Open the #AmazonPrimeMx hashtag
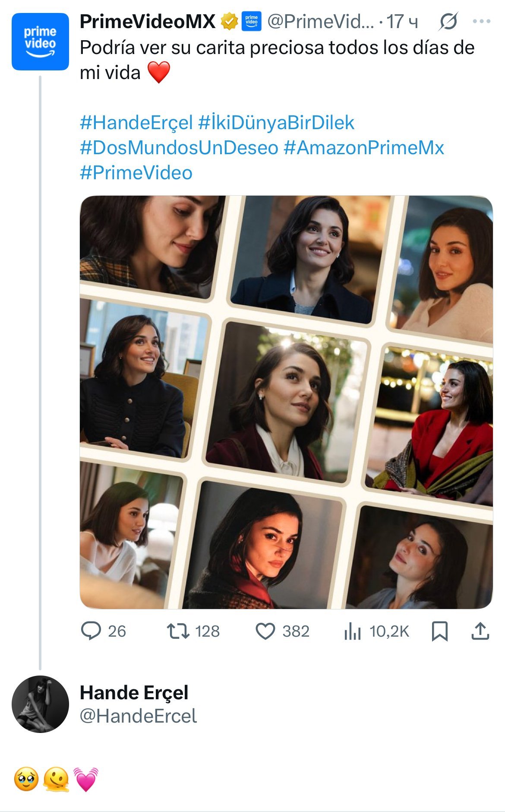Viewport: 505px width, 812px height. point(364,148)
